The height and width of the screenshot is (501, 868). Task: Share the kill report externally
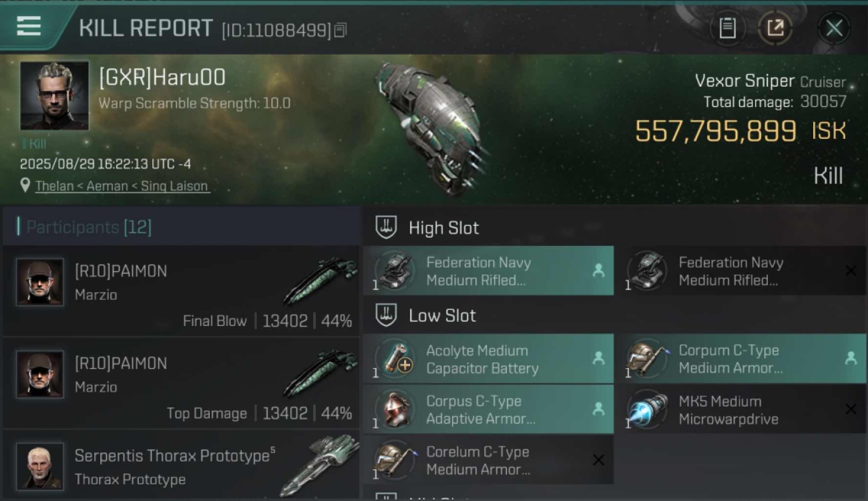pos(775,28)
